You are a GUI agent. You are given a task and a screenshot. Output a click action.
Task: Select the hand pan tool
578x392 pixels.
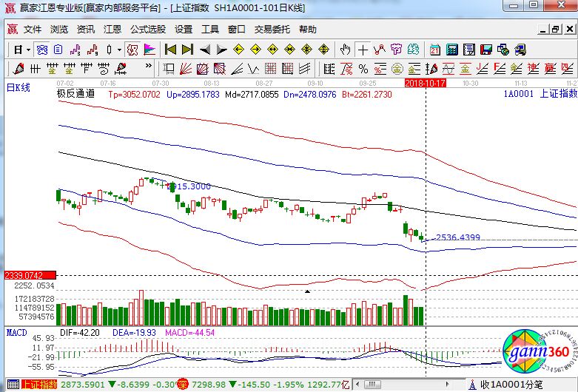(x=345, y=50)
